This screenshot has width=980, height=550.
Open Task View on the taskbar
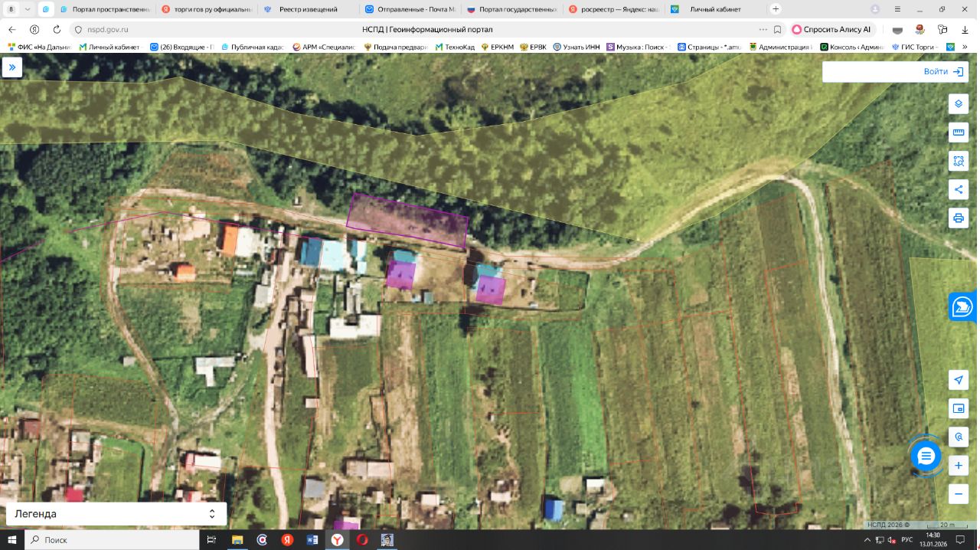click(x=212, y=540)
